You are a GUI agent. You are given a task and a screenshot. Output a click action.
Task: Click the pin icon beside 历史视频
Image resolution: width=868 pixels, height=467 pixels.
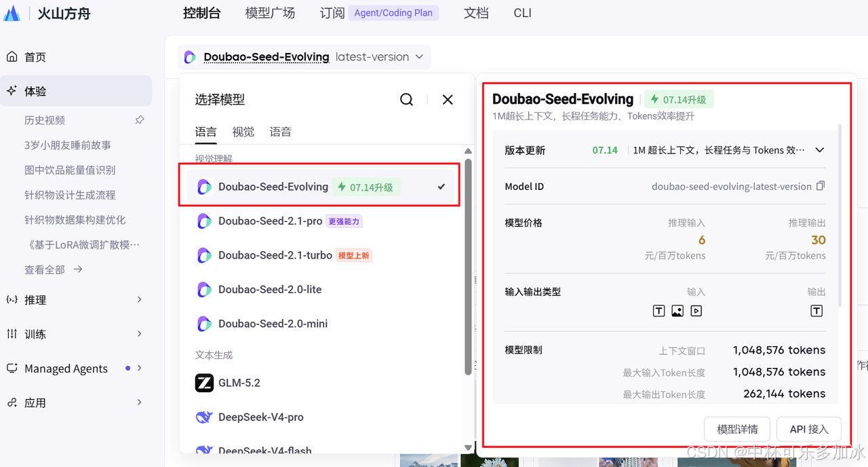pos(140,120)
